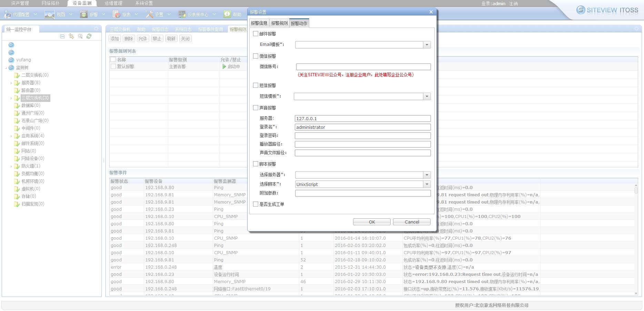Click the folder icon for 虚拟机(0)
644x311 pixels.
pos(17,189)
